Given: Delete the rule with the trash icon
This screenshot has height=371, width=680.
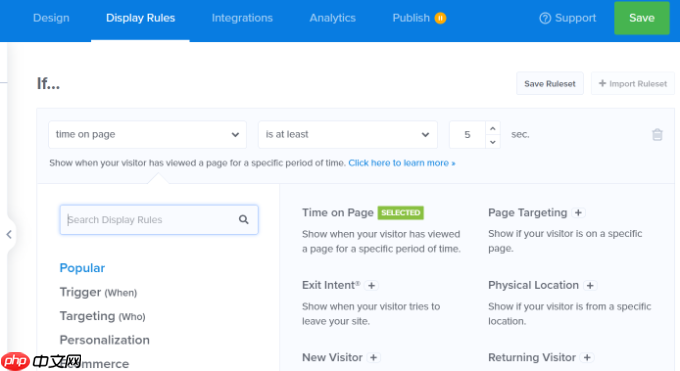Looking at the screenshot, I should point(657,135).
